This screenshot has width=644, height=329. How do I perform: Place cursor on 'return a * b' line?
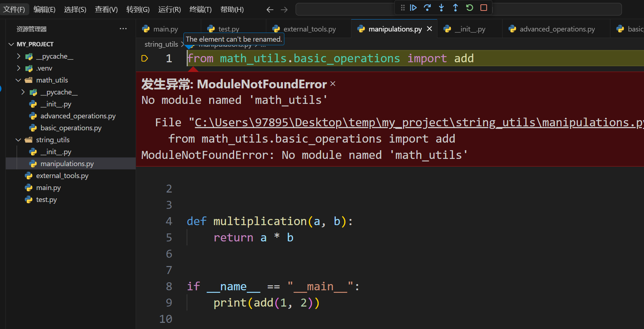pyautogui.click(x=253, y=237)
